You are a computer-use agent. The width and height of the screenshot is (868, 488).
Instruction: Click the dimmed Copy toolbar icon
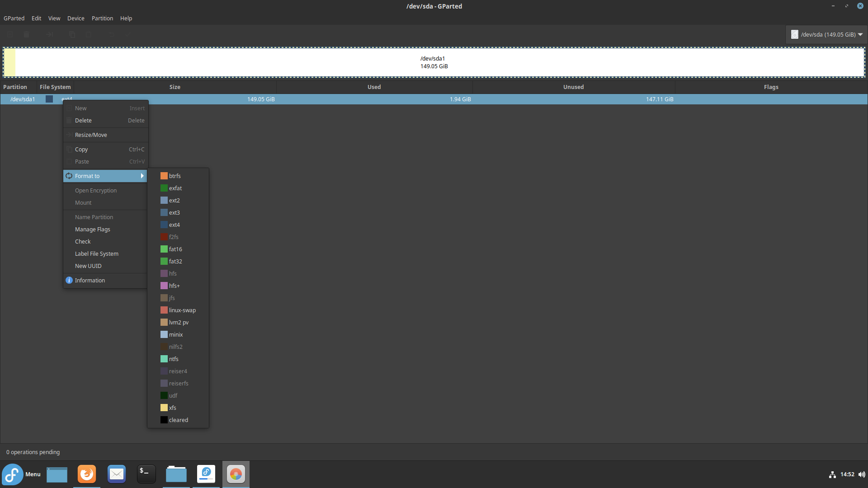click(72, 34)
